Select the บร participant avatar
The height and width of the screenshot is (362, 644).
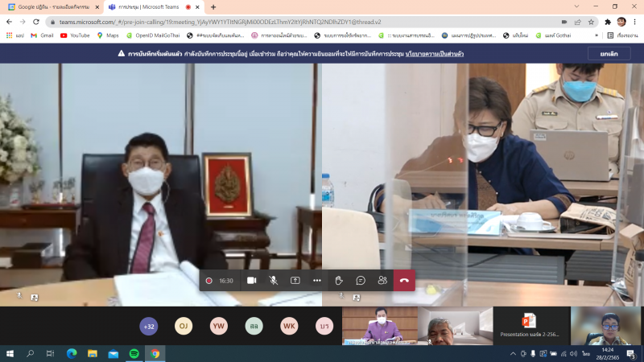point(324,327)
